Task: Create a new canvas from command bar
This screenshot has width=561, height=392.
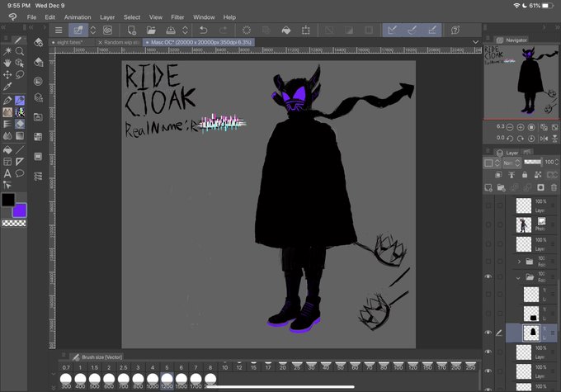Action: [131, 30]
